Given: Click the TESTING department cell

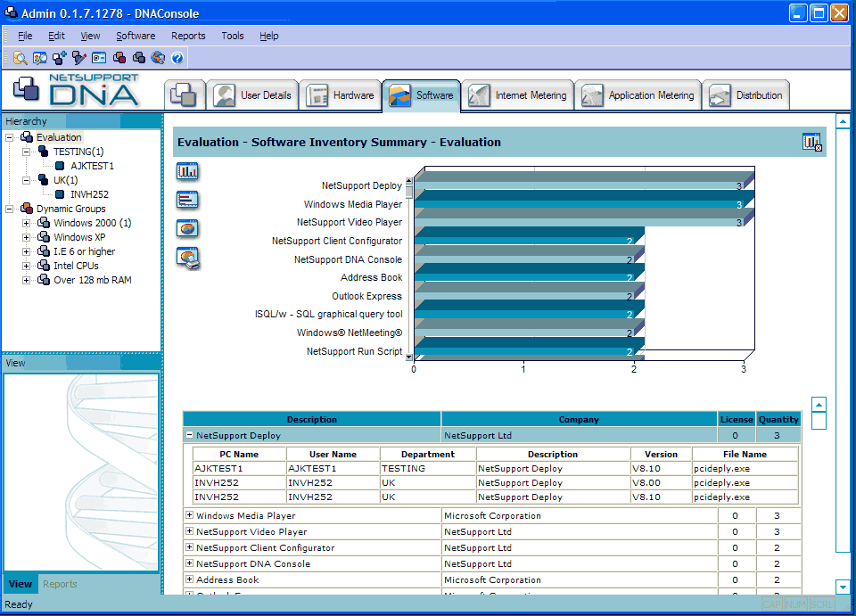Looking at the screenshot, I should pos(428,469).
